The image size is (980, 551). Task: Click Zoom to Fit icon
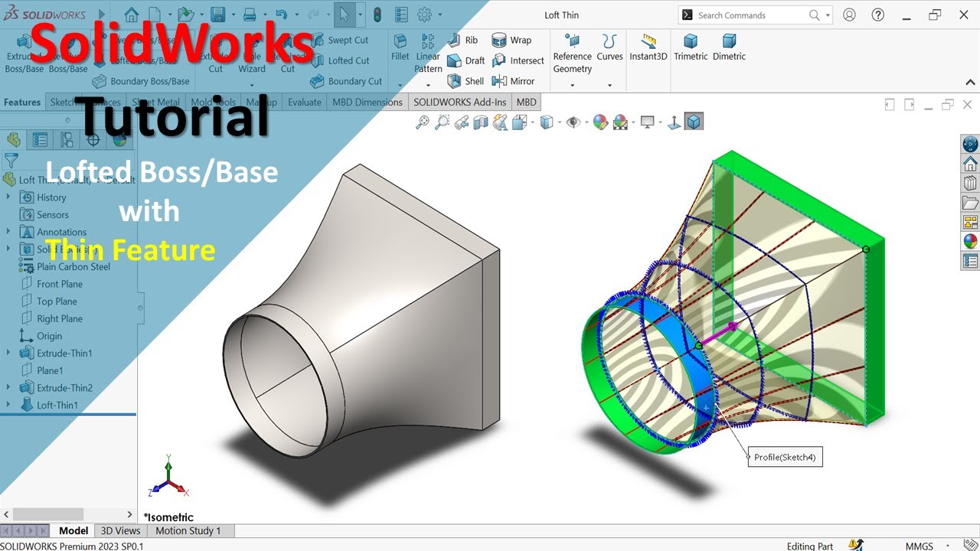423,122
